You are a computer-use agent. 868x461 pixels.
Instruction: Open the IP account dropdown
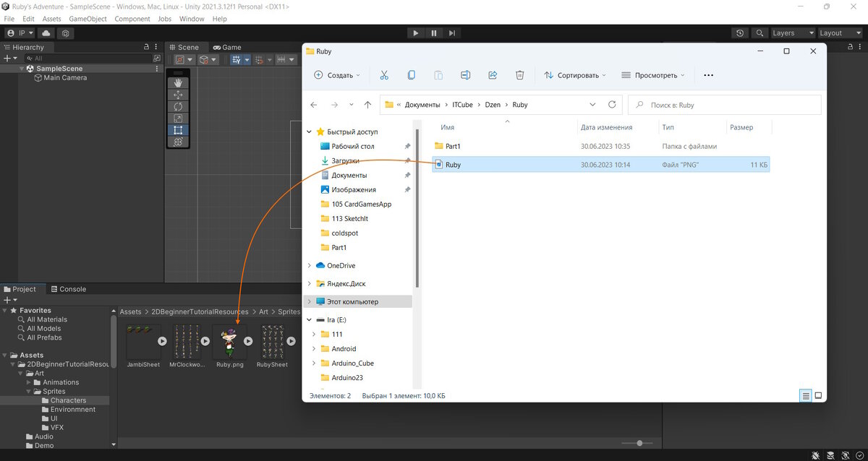coord(20,33)
